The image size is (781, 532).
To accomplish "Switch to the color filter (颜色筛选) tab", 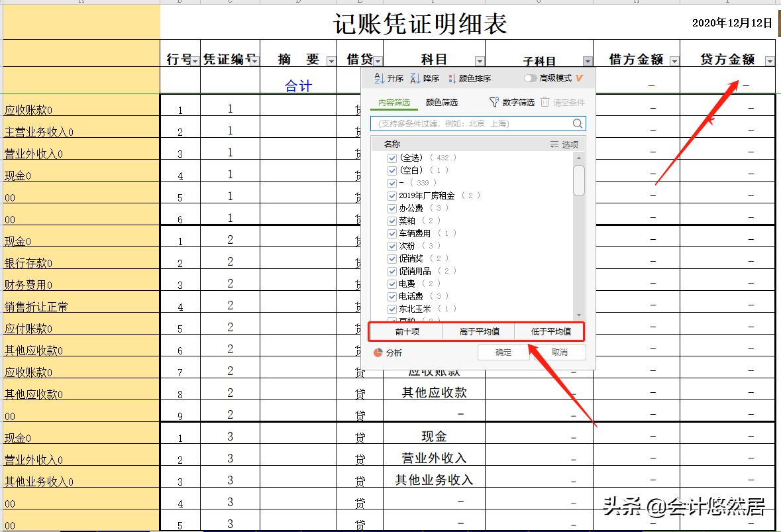I will point(441,102).
